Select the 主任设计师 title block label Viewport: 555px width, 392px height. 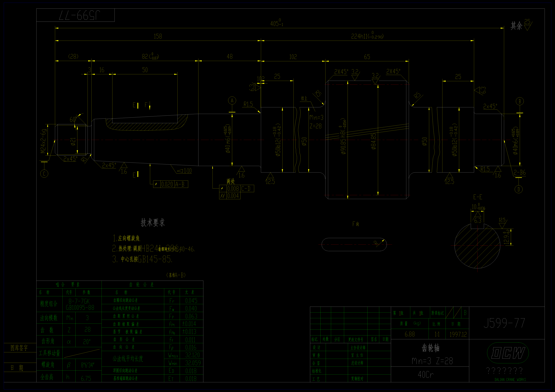pyautogui.click(x=358, y=348)
